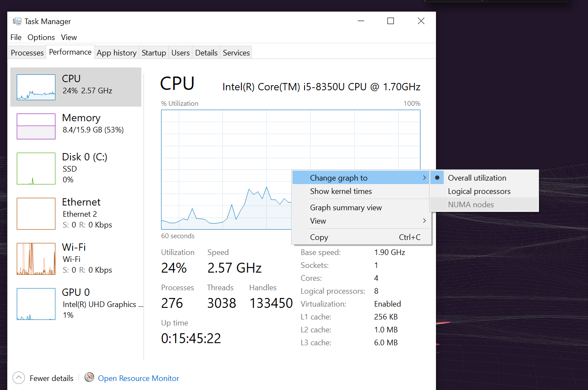Viewport: 588px width, 390px height.
Task: Select the GPU 0 graph thumbnail
Action: (36, 304)
